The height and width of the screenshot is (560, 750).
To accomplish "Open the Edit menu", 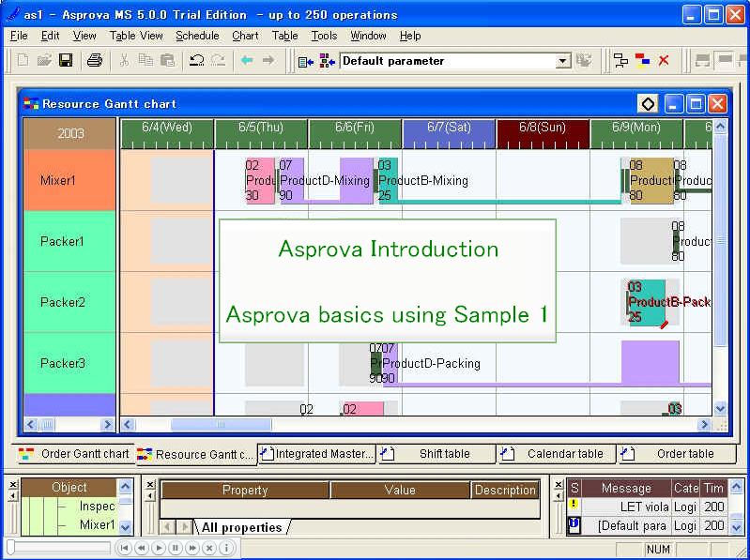I will click(50, 36).
